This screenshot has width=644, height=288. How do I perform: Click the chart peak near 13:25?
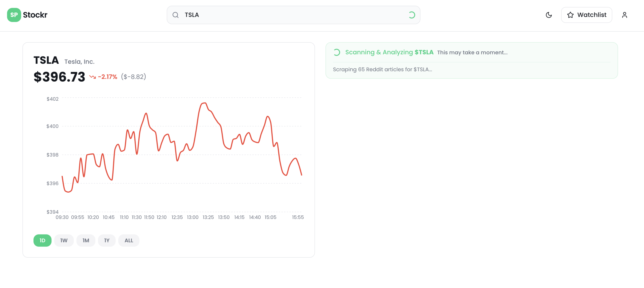pyautogui.click(x=205, y=103)
